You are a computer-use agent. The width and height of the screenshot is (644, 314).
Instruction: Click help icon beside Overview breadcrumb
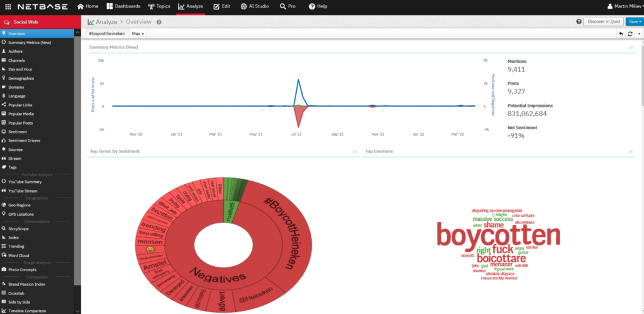tap(159, 22)
